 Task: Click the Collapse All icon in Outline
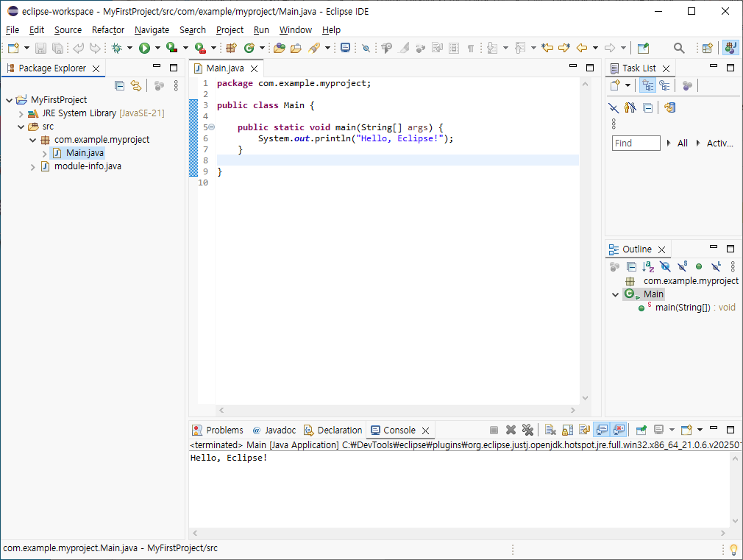pyautogui.click(x=631, y=266)
